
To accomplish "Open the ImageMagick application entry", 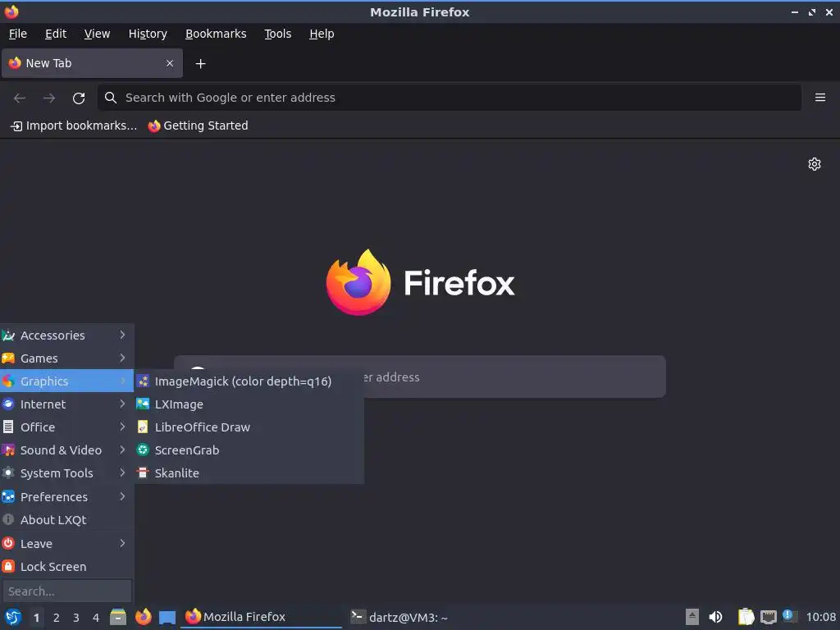I will pyautogui.click(x=249, y=381).
